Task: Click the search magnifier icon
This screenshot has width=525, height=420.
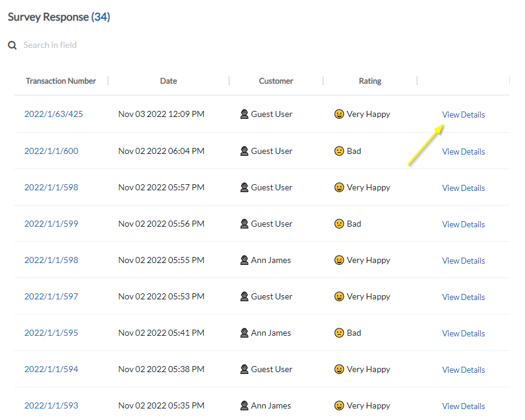Action: (x=12, y=45)
